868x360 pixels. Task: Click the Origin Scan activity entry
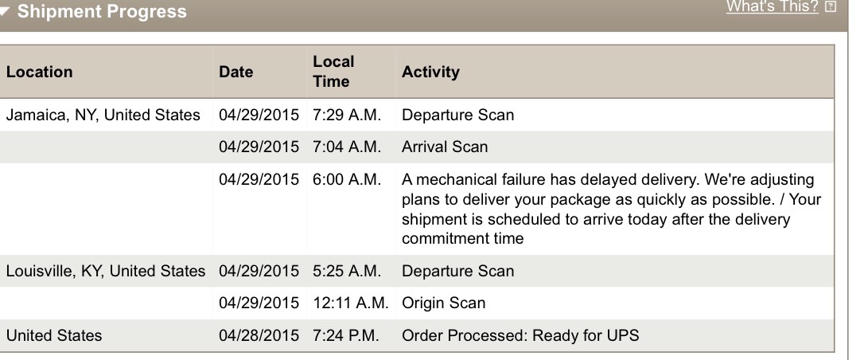pos(443,303)
